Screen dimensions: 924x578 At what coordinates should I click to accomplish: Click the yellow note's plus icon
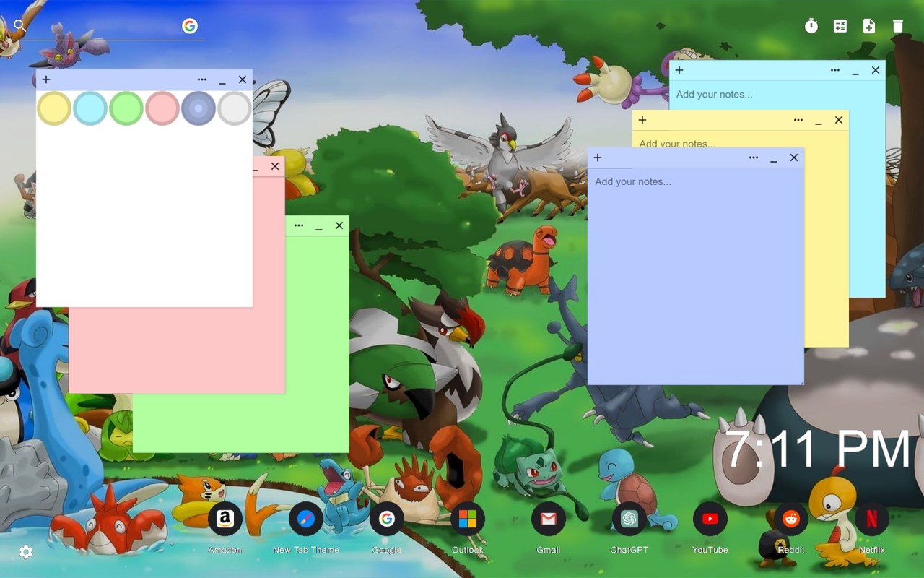642,120
